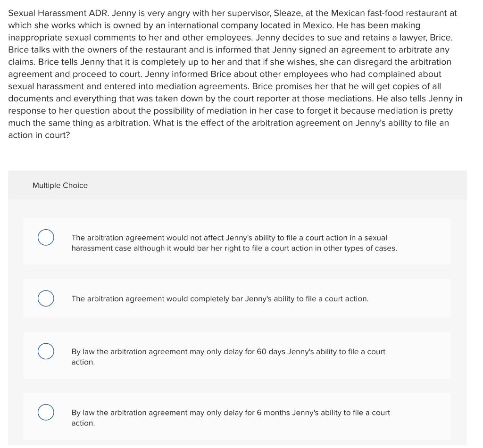This screenshot has width=483, height=448.
Task: Click the final line 'action in court?'
Action: [39, 135]
